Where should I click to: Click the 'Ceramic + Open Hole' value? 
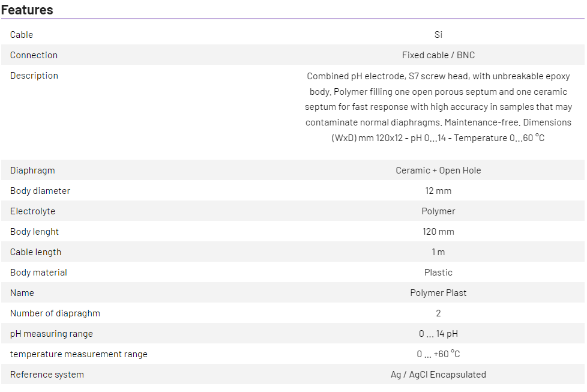coord(438,170)
